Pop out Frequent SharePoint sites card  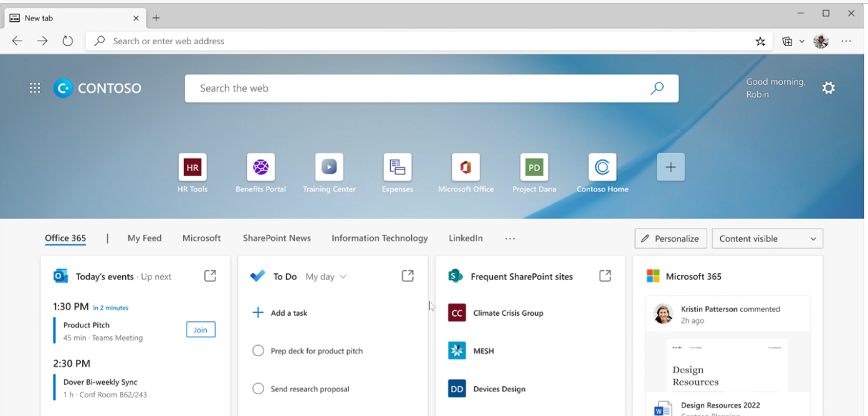click(x=605, y=276)
